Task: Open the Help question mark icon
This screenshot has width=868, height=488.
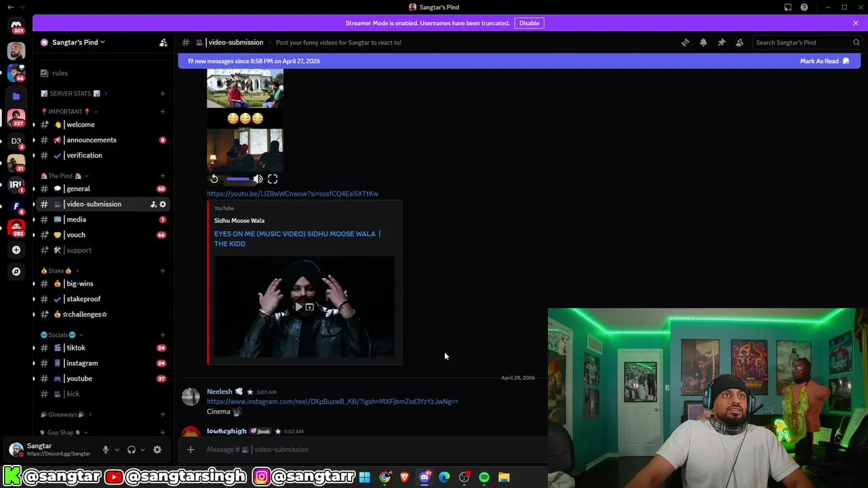Action: (x=804, y=7)
